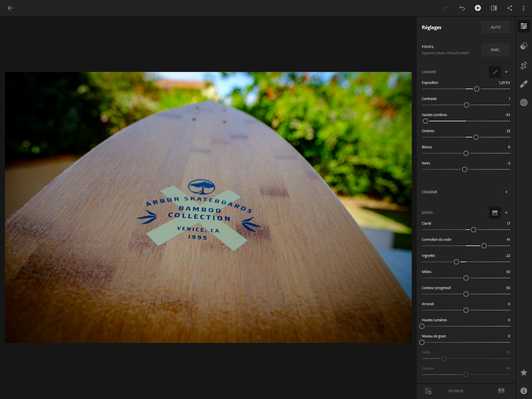Expand the Couleur section arrow
Screen dimensions: 532x399
click(506, 192)
